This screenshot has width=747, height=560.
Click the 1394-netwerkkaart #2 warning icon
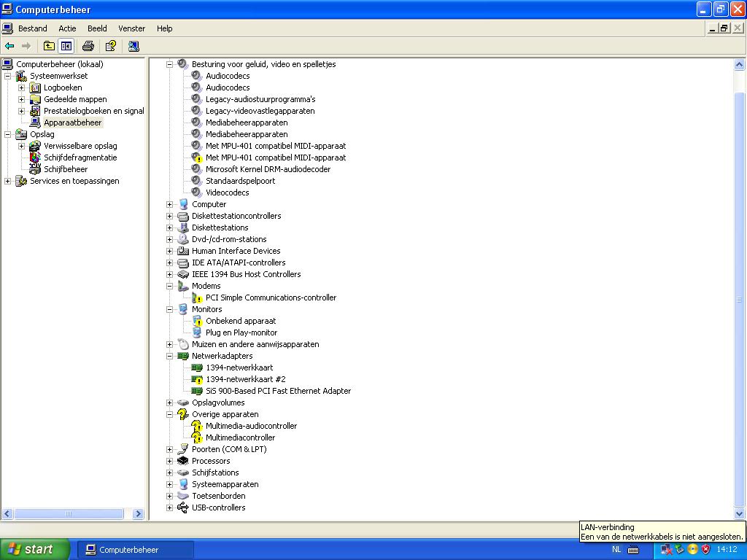[197, 379]
